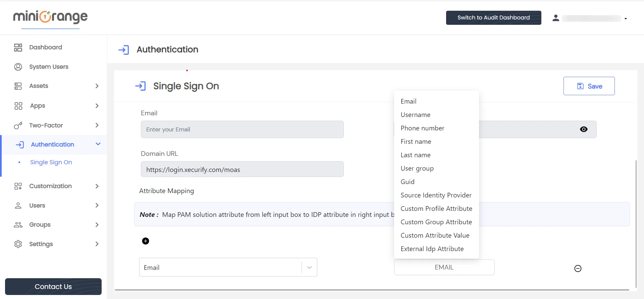Click the Single Sign On heading icon
The width and height of the screenshot is (644, 299).
(x=141, y=86)
